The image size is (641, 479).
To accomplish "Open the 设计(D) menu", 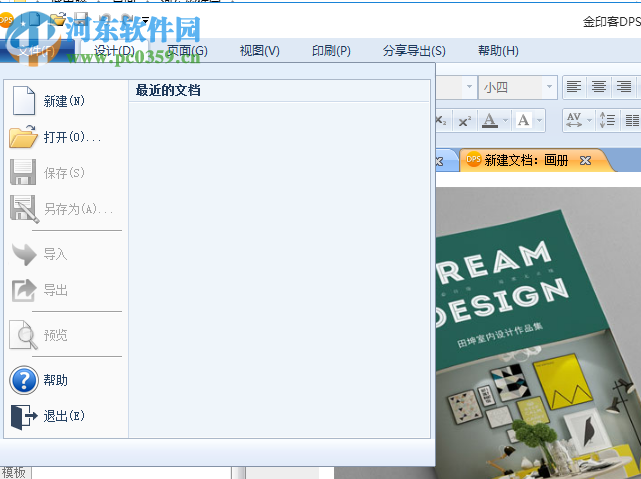I will pyautogui.click(x=114, y=51).
